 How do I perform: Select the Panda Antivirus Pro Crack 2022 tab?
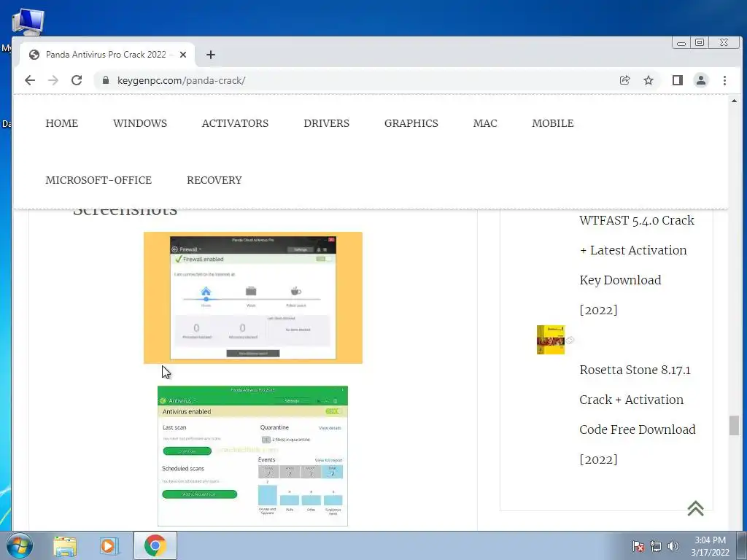point(107,55)
